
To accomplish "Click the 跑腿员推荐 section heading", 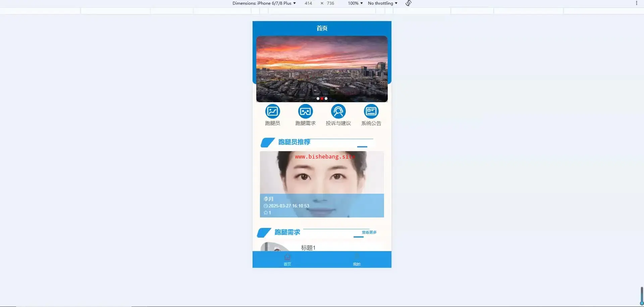I will point(294,142).
